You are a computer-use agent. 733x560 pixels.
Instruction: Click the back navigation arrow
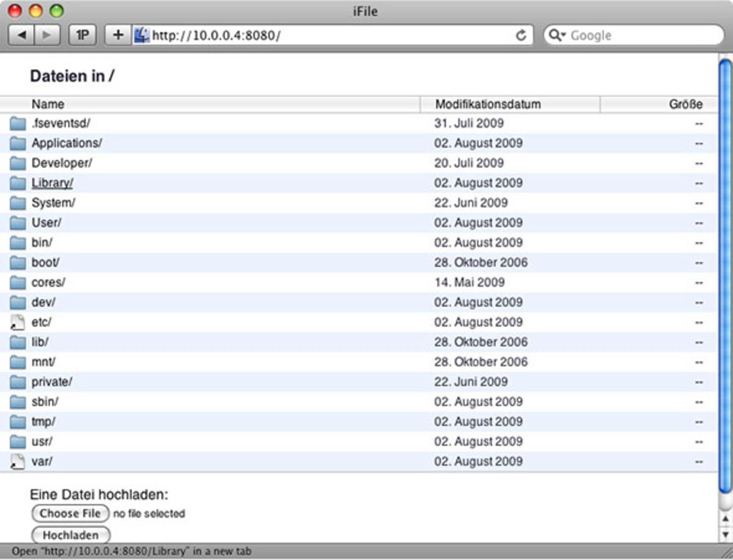[x=20, y=35]
